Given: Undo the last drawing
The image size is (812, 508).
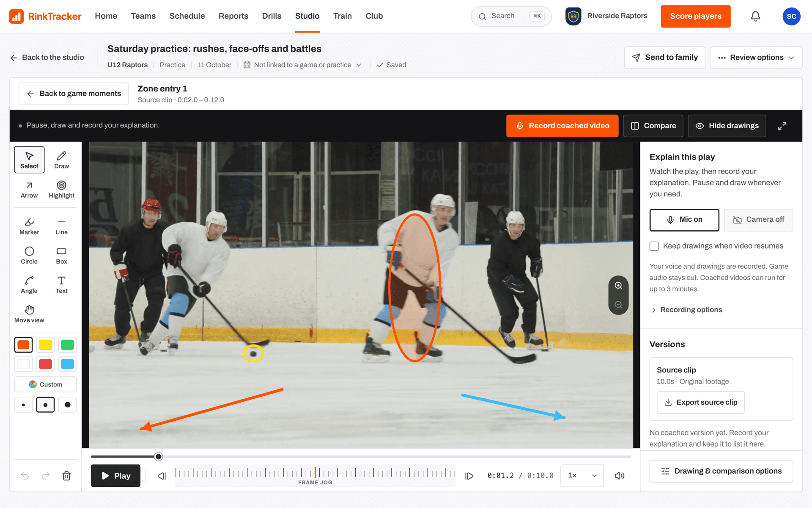Looking at the screenshot, I should (x=25, y=476).
